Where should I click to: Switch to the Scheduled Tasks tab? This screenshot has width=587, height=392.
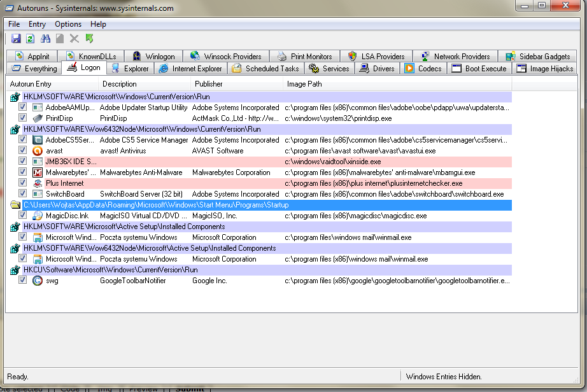[x=265, y=69]
